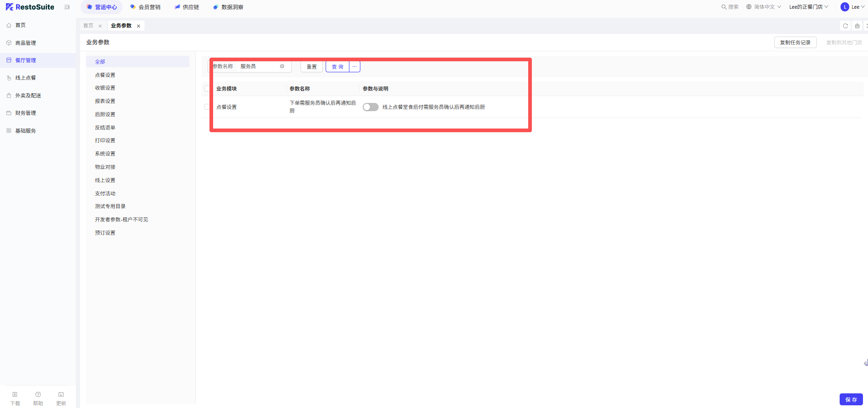This screenshot has height=408, width=868.
Task: Toggle 下单需服务员确认后再通知后厨 switch
Action: 370,107
